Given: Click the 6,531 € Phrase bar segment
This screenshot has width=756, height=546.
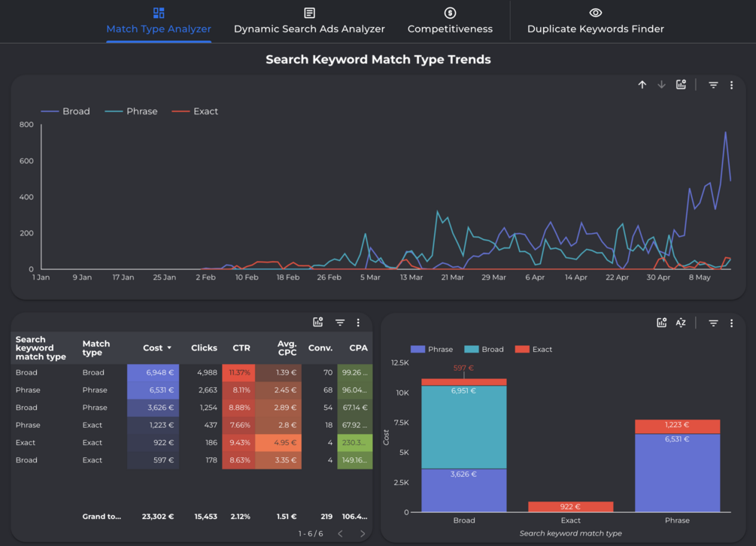Looking at the screenshot, I should (x=678, y=473).
